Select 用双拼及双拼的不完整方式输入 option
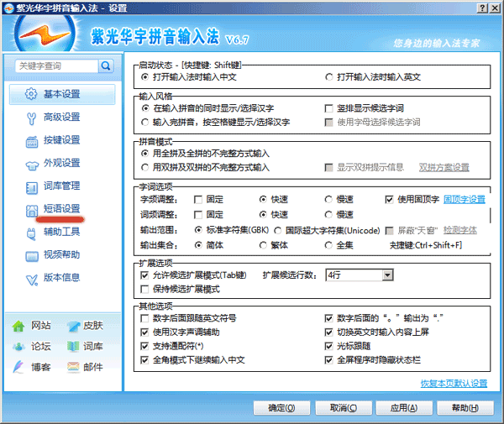This screenshot has height=424, width=504. 145,168
